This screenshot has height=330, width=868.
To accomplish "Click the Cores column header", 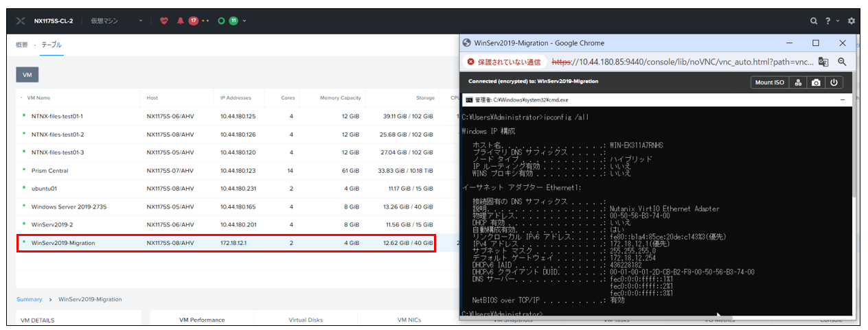I will (288, 98).
